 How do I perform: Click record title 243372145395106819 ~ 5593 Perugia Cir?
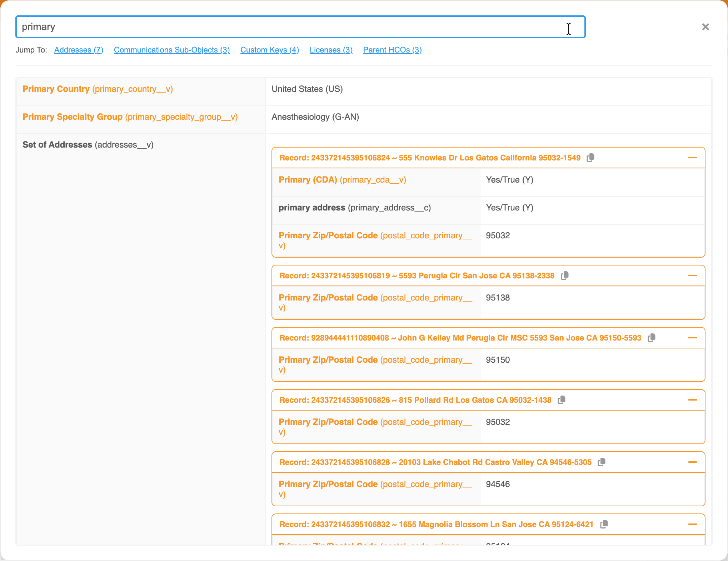[x=417, y=275]
